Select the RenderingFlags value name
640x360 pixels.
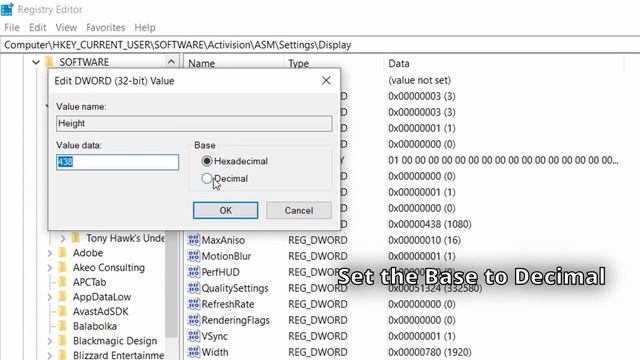pyautogui.click(x=236, y=320)
